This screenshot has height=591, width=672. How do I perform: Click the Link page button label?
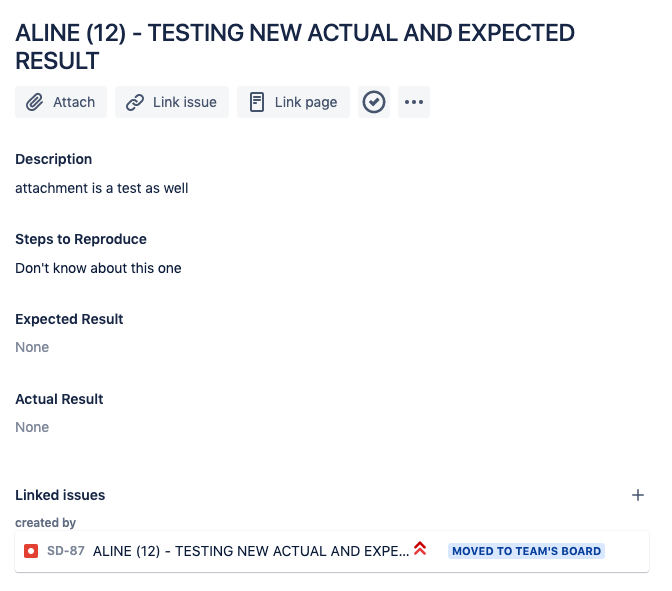pos(306,102)
